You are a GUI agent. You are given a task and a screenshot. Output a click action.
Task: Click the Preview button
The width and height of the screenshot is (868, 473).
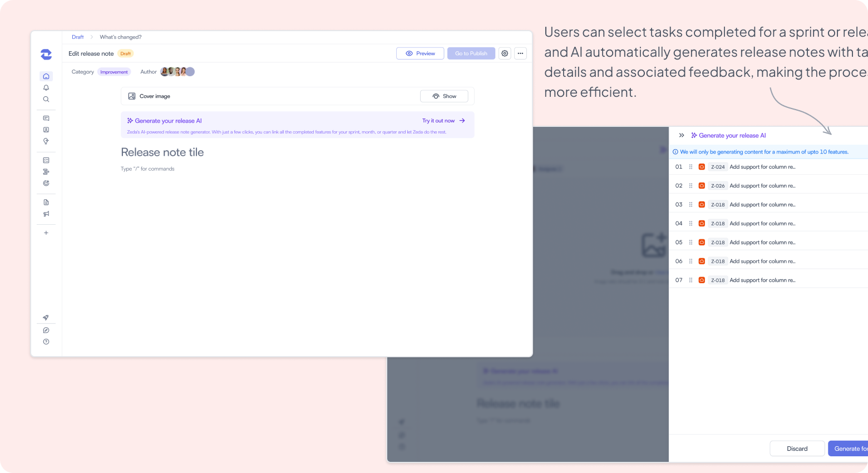420,53
